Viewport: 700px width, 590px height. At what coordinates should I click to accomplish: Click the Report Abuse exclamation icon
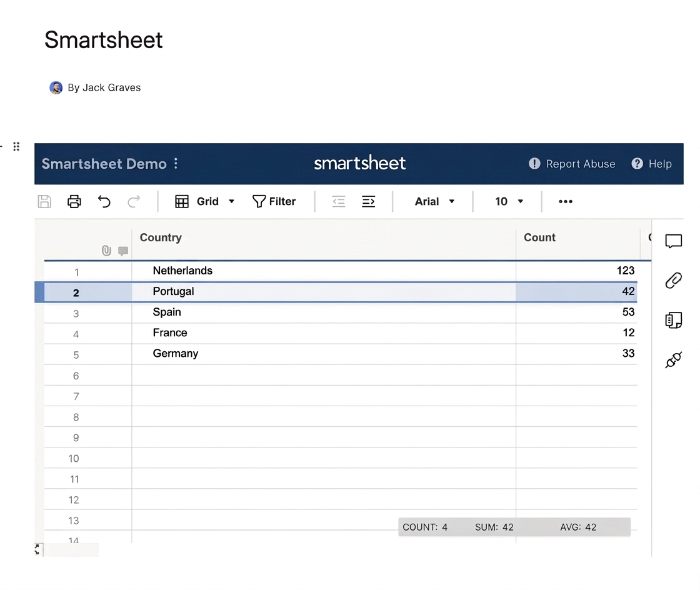click(534, 164)
